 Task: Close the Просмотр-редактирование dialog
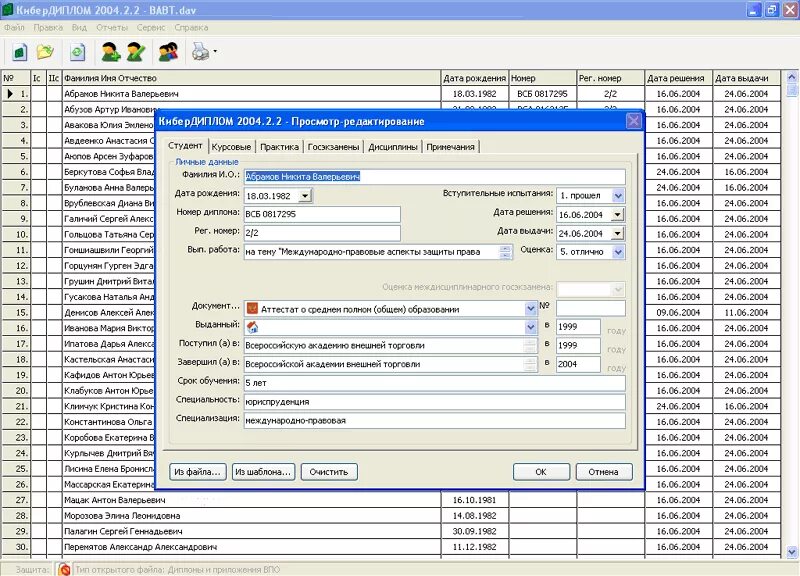click(633, 121)
